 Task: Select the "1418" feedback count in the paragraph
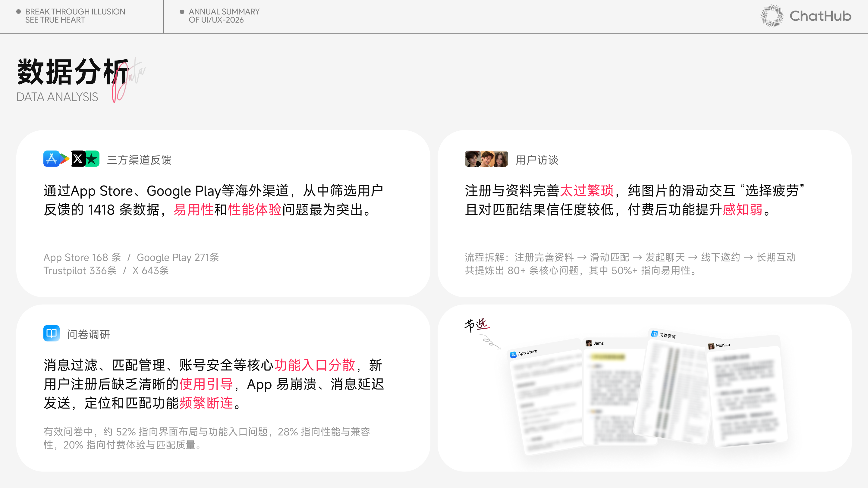(x=102, y=210)
